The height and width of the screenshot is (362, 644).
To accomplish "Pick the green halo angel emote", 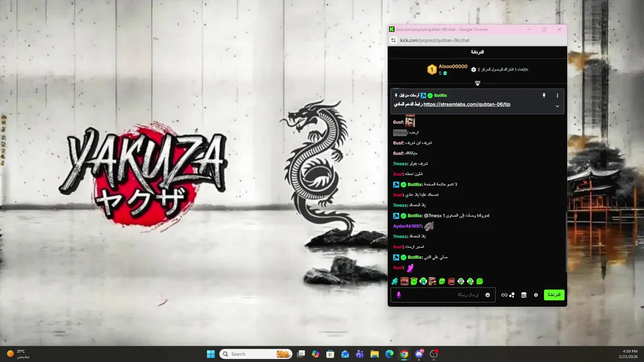I will tap(414, 282).
